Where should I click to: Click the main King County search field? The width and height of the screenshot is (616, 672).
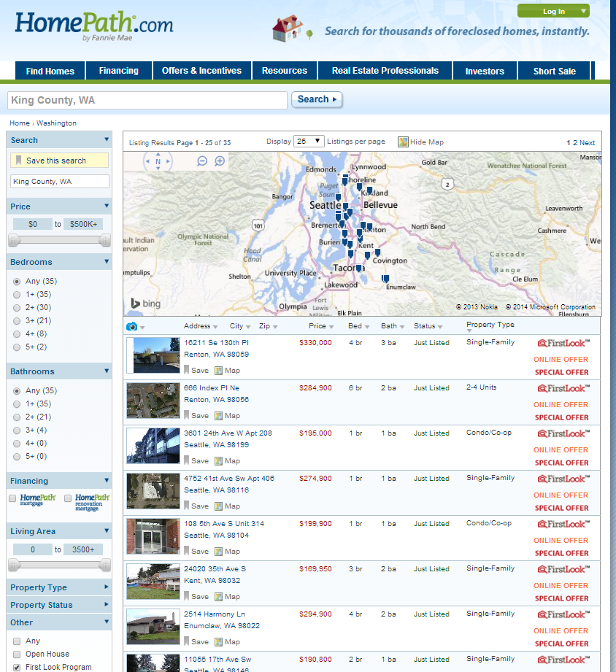click(147, 100)
